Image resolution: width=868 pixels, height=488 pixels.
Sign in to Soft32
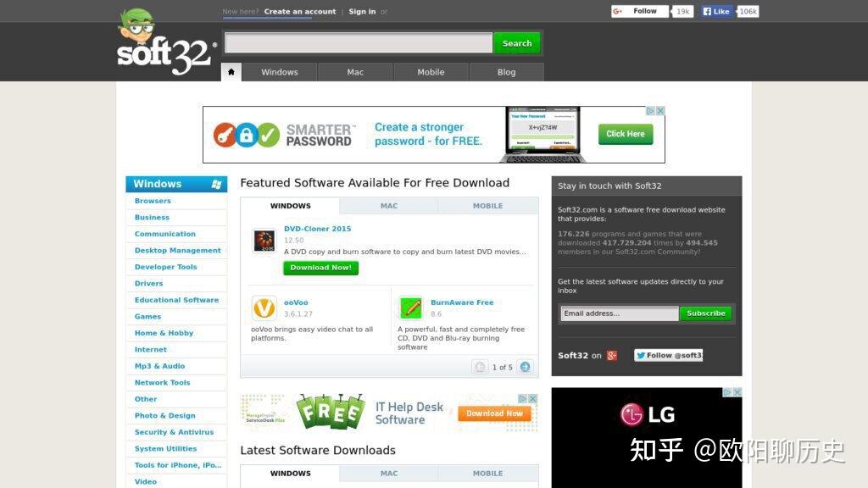point(361,11)
